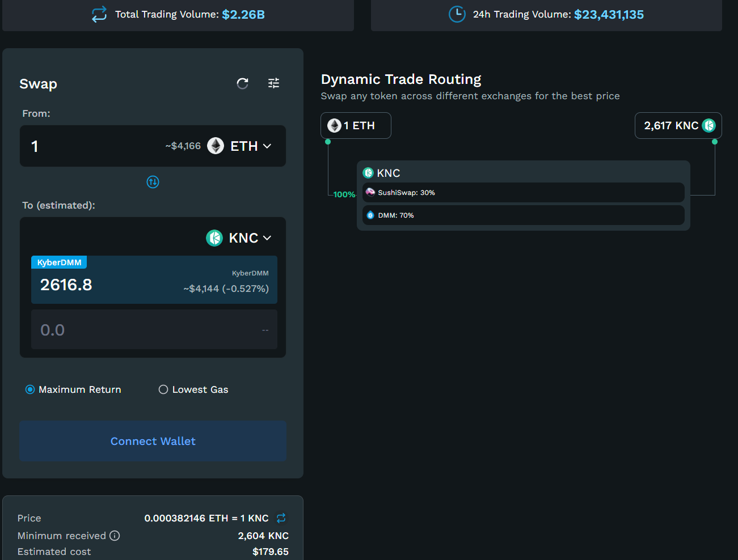Click the KNC icon in routing end box
The height and width of the screenshot is (560, 738).
pos(709,125)
